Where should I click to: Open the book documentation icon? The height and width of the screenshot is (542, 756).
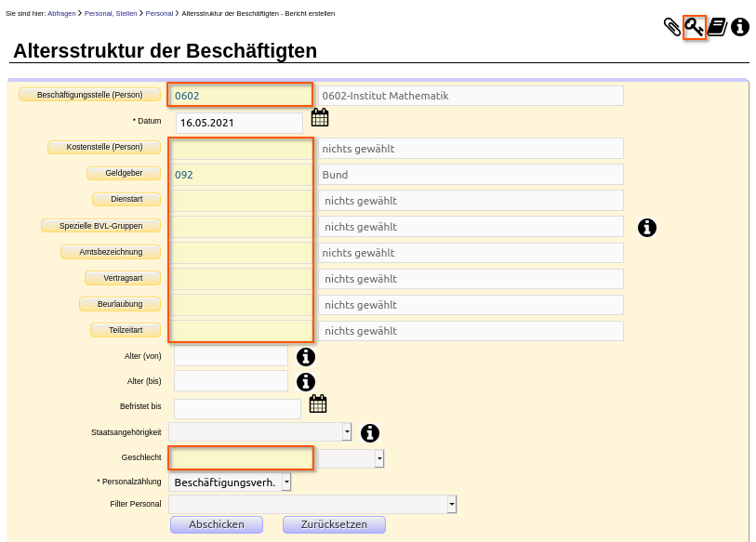pos(718,27)
